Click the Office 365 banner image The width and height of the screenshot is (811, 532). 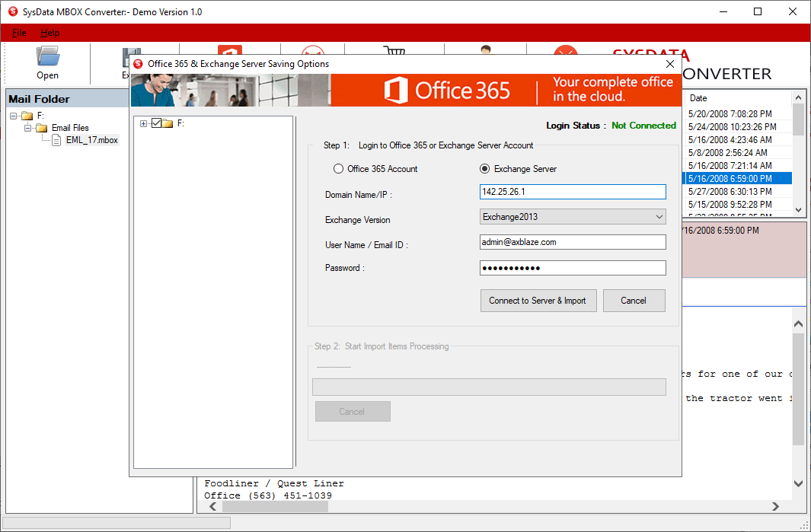[406, 90]
